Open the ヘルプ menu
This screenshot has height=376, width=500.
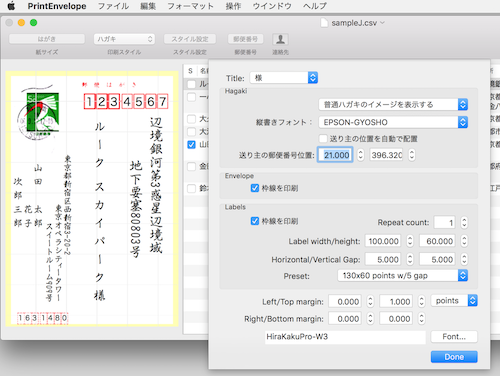(315, 6)
